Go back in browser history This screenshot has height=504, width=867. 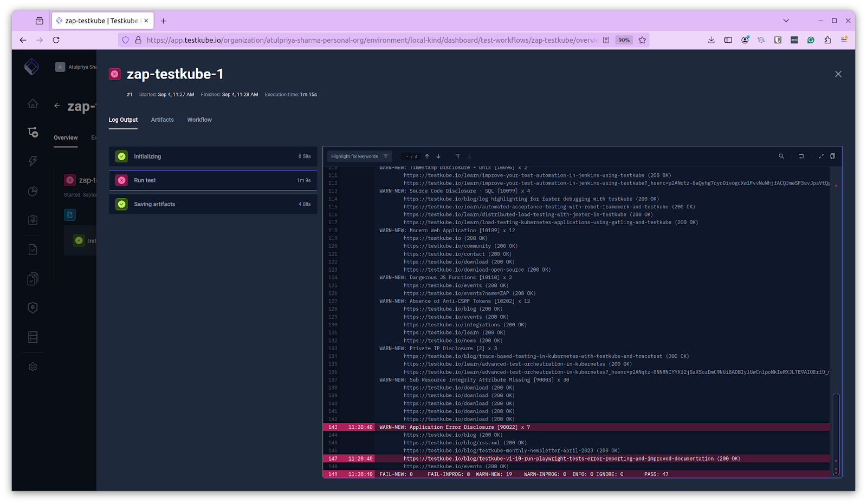(23, 40)
